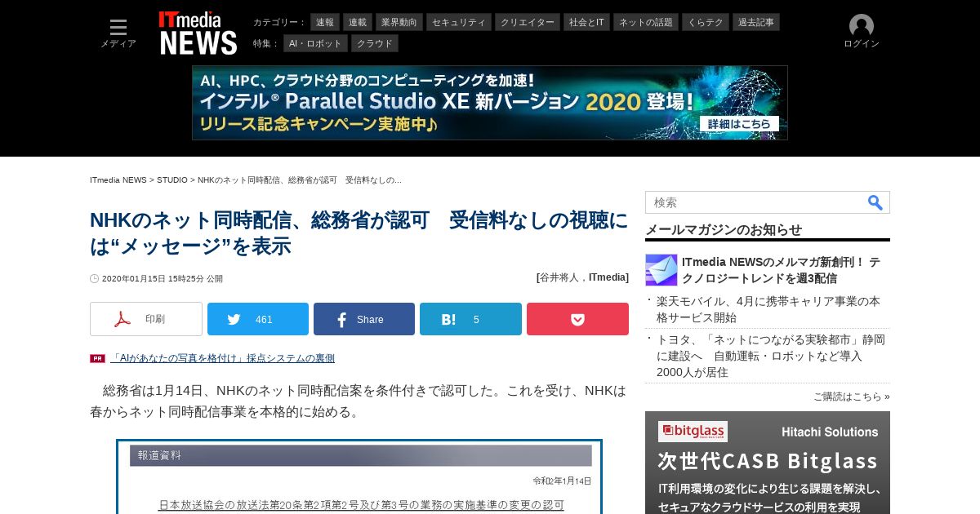This screenshot has width=980, height=514.
Task: Open the ログイン user avatar icon
Action: click(x=861, y=26)
